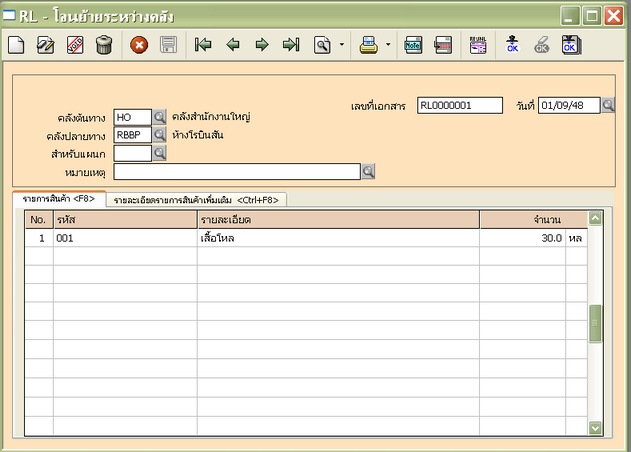Open the รายละเอียดรายการสินค้าเพิ่มเติม <Ctrl+F8> tab
Screen dimensions: 631x452
196,199
